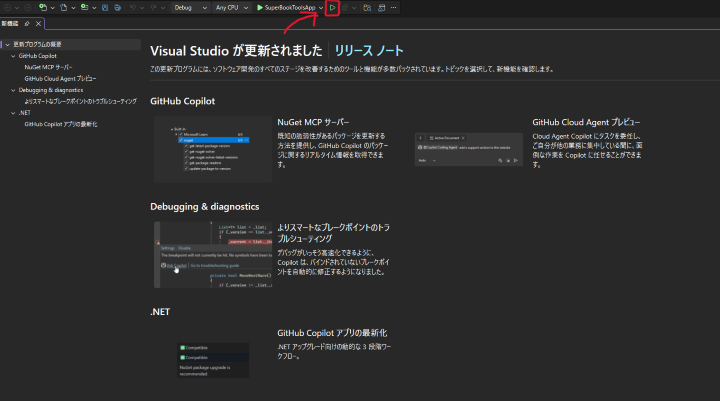Click the breakpoint troubleshooting thumbnail image
The image size is (720, 401).
click(213, 255)
